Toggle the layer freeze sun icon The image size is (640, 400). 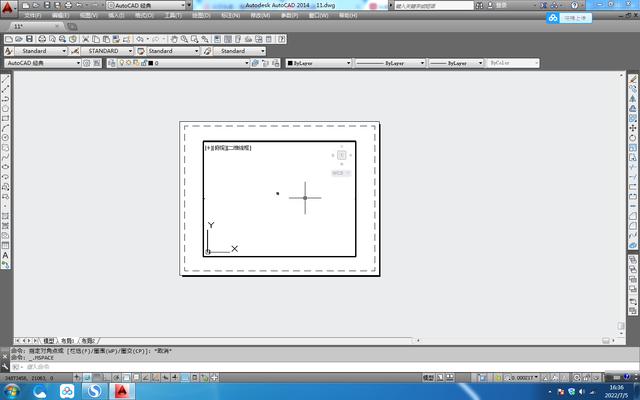coord(130,63)
